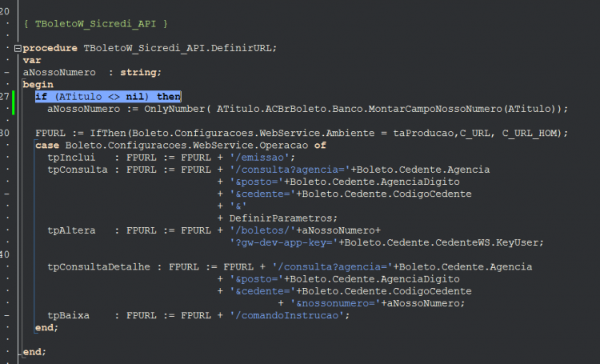Click the tpBaixa case label
This screenshot has height=364, width=600.
pos(68,315)
